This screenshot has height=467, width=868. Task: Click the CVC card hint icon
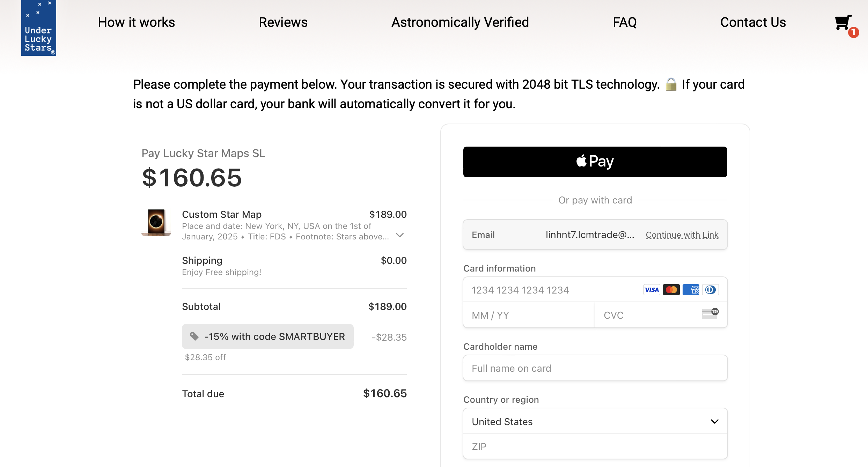pyautogui.click(x=710, y=313)
